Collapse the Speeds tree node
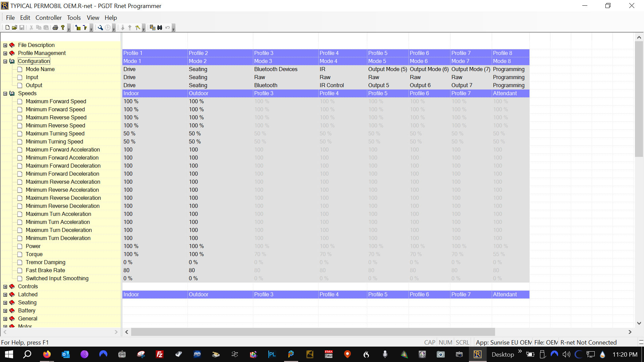The width and height of the screenshot is (644, 362). point(5,94)
